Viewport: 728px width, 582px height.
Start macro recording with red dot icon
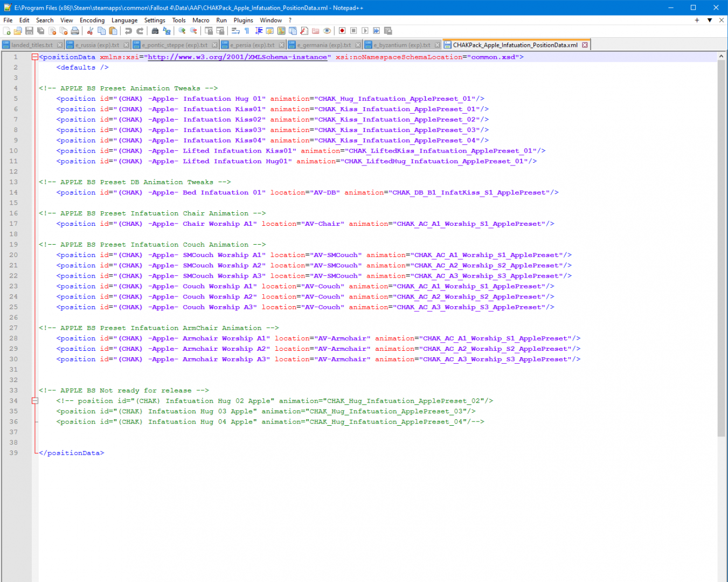[x=342, y=31]
